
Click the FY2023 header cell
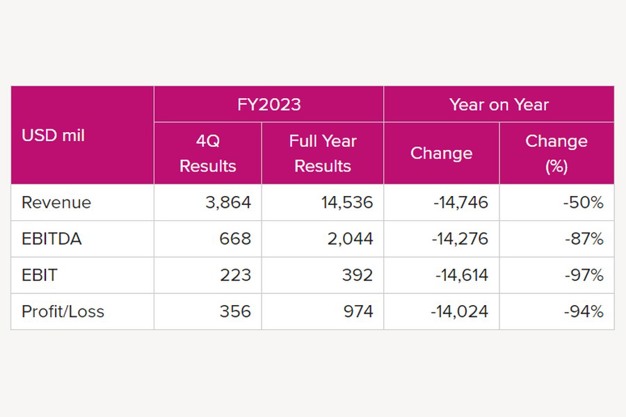[268, 104]
